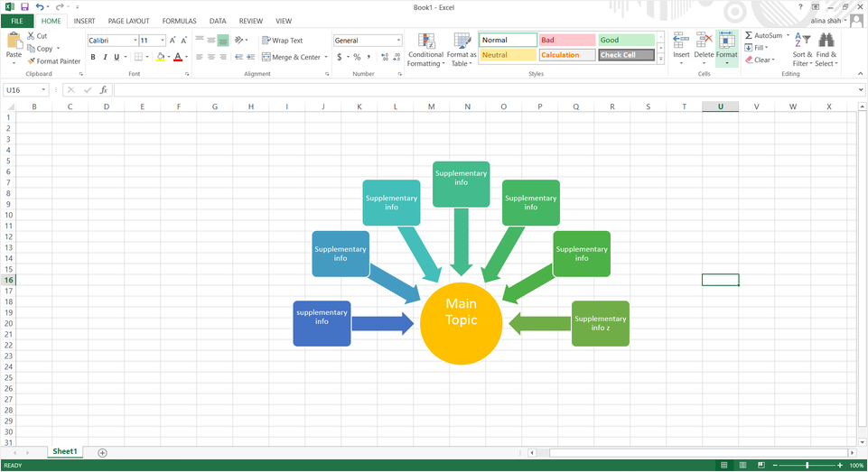Open the Name Box dropdown arrow
The height and width of the screenshot is (472, 868).
click(44, 90)
